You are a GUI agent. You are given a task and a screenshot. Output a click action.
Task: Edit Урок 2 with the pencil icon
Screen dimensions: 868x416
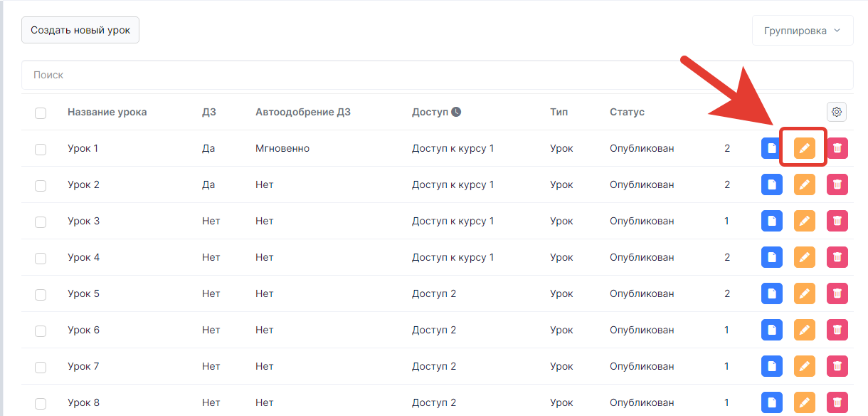click(805, 184)
